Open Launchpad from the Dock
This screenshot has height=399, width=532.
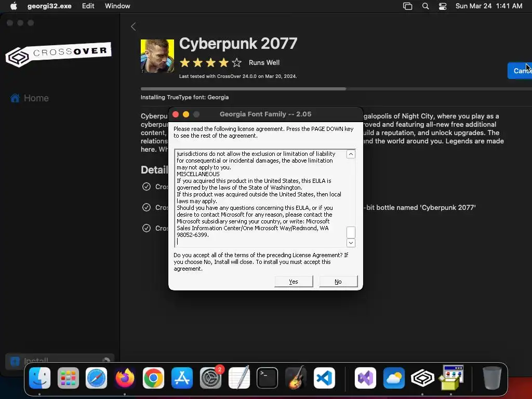(x=68, y=378)
